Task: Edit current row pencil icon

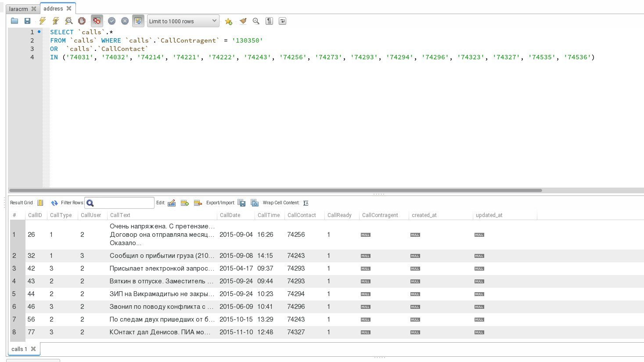Action: 172,203
